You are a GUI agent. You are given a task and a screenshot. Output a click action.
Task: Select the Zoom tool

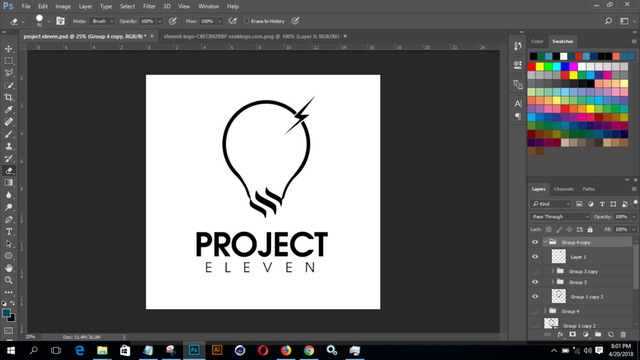(x=9, y=280)
